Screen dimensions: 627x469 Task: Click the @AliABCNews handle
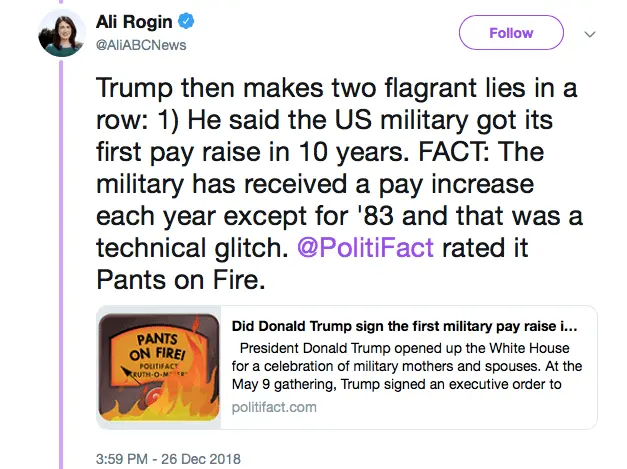point(140,45)
